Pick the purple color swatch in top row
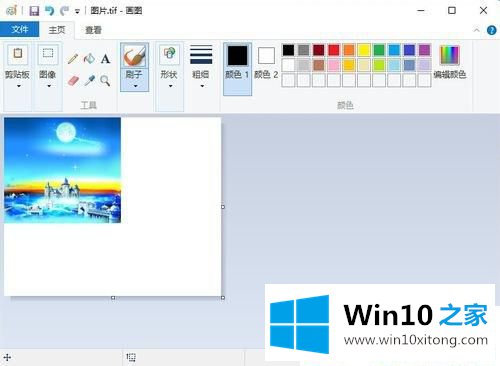 (x=424, y=50)
